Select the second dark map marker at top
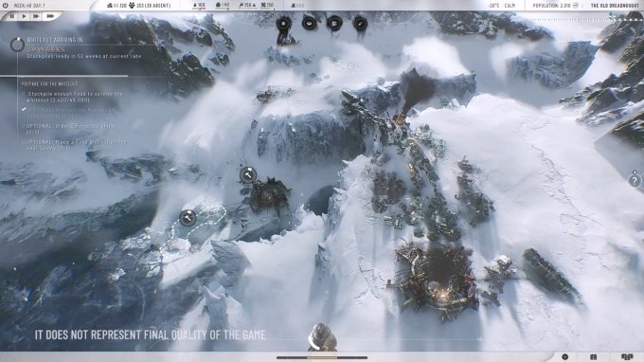The image size is (644, 362). [x=309, y=23]
